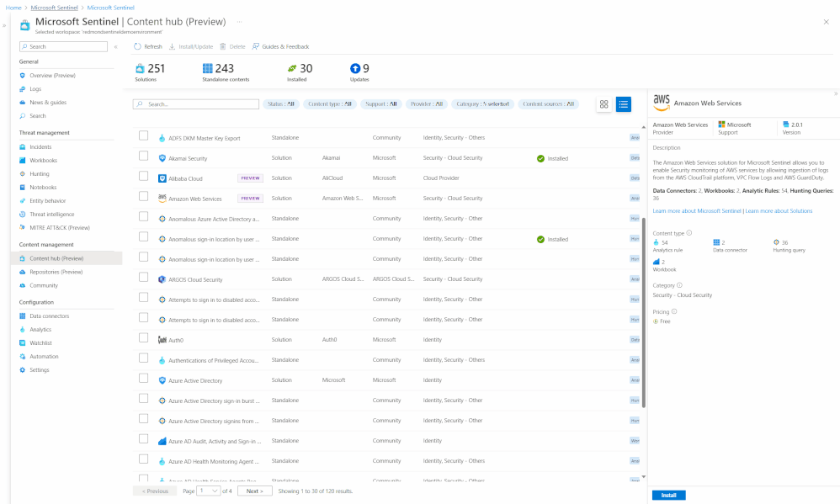Select the Search item under General
840x504 pixels.
(38, 115)
